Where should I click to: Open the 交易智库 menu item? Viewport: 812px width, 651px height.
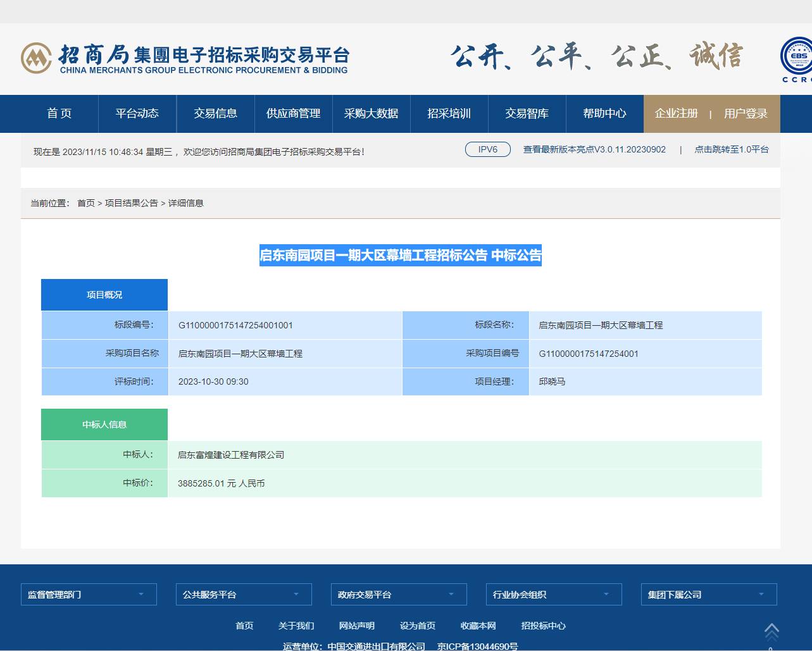click(x=527, y=114)
